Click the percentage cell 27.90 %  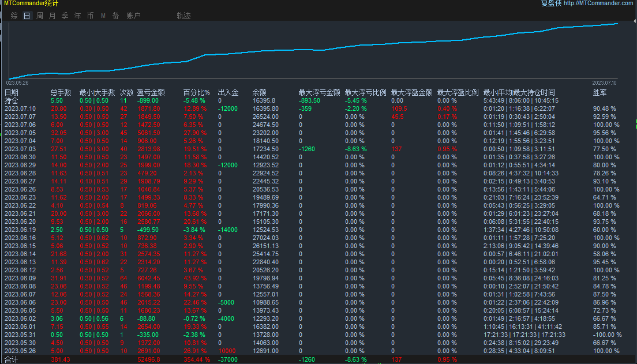coord(195,133)
